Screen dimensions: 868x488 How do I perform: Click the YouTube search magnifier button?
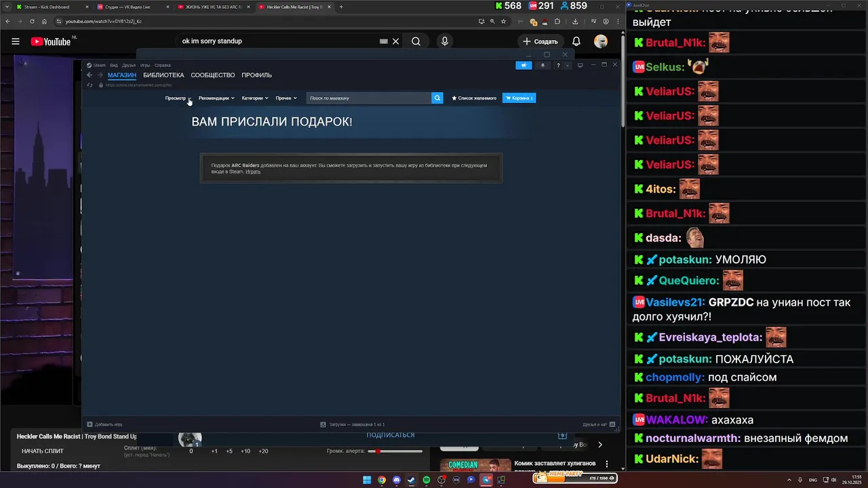(x=416, y=41)
